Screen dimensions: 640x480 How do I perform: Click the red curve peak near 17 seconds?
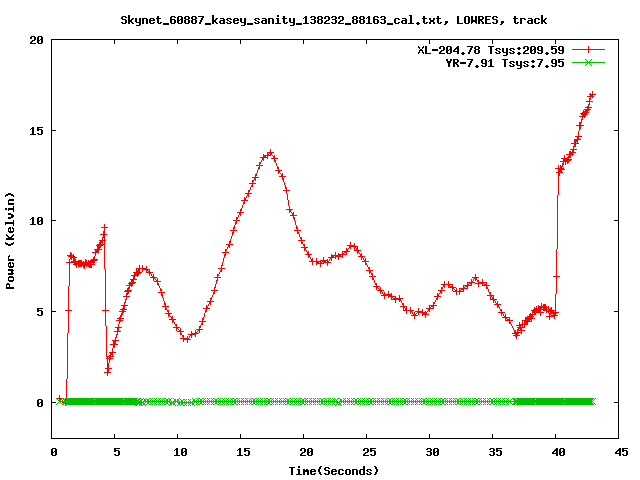pos(270,153)
